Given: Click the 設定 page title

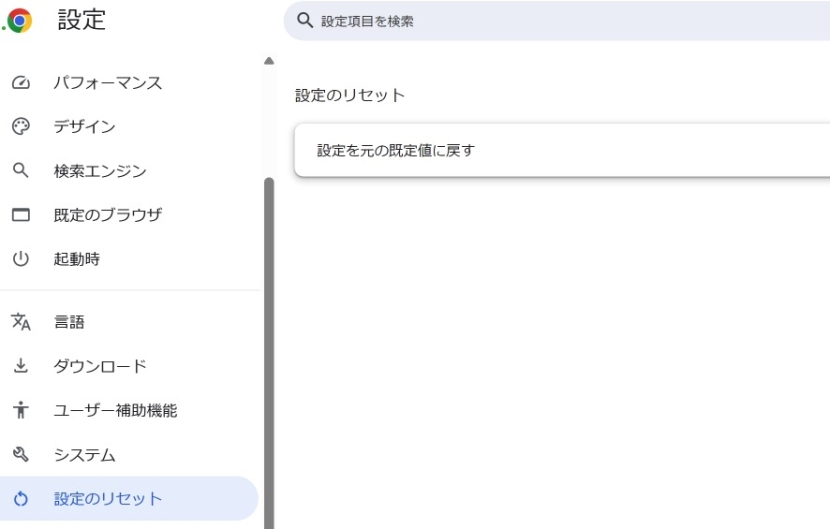Looking at the screenshot, I should click(x=81, y=20).
